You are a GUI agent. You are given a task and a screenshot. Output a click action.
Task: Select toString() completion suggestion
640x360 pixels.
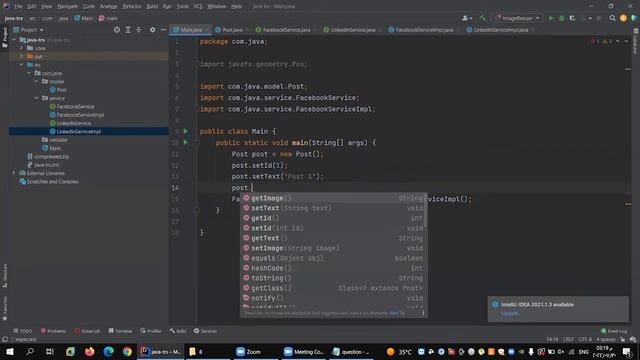333,278
